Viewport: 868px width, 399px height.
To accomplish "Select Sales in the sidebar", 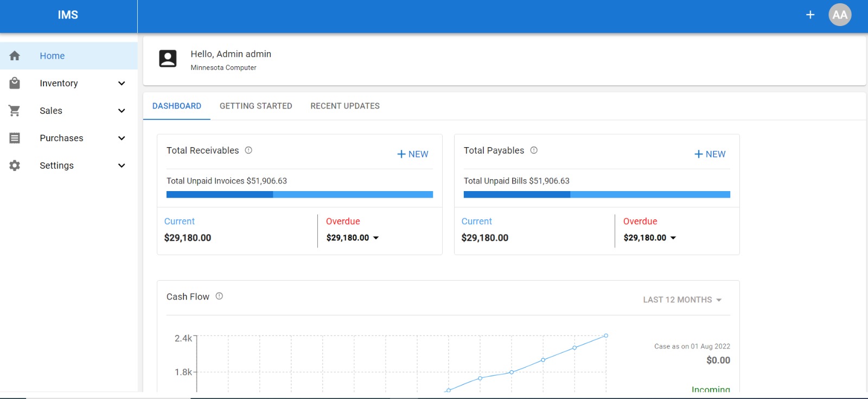I will [x=68, y=111].
